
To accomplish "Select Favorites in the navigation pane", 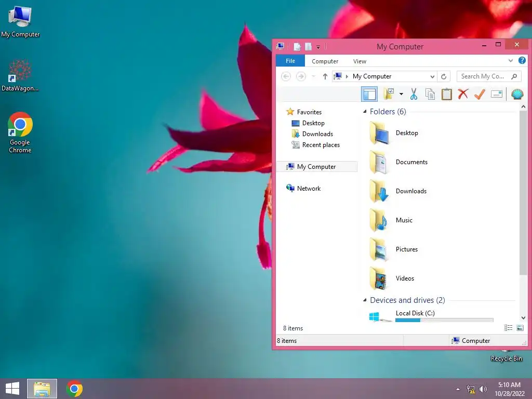I will coord(303,112).
